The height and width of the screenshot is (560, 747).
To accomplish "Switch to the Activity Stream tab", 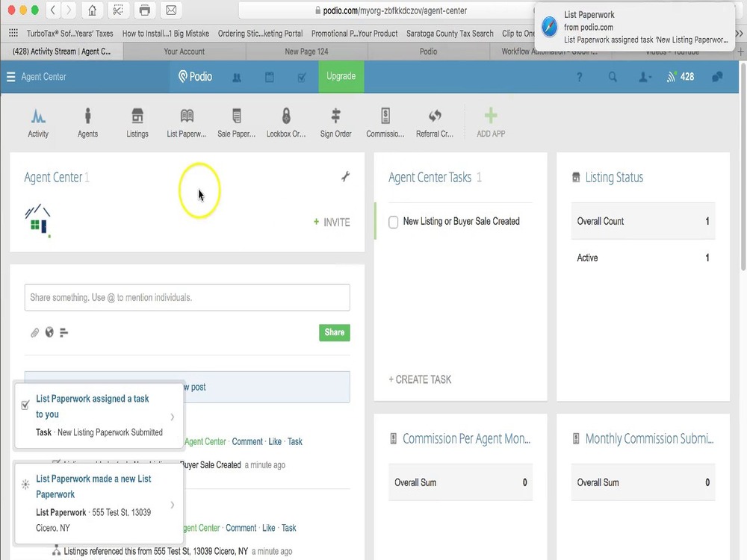I will [x=62, y=52].
